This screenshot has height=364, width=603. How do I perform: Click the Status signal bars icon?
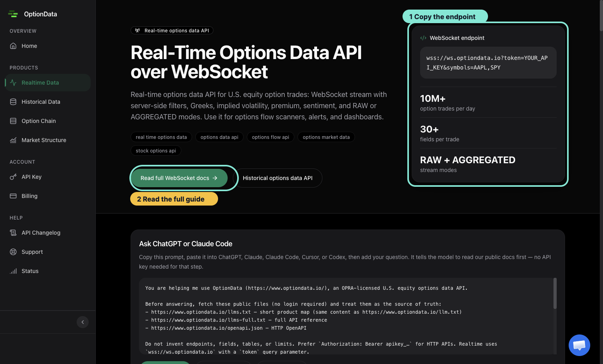click(13, 271)
